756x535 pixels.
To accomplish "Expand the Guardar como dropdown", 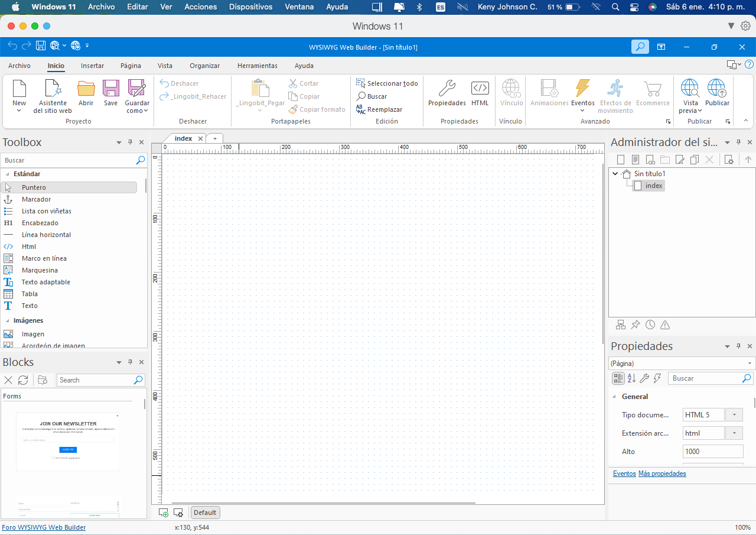I will pyautogui.click(x=145, y=111).
